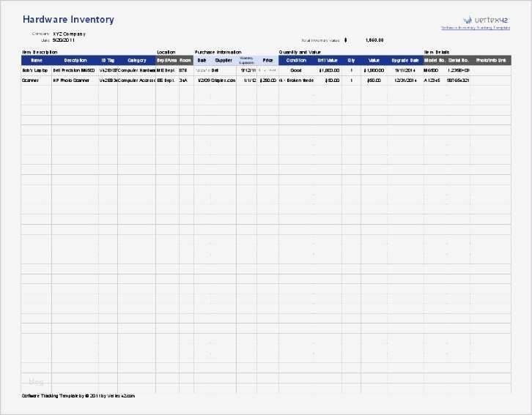
Task: Select the EE Dept. cell
Action: [166, 81]
